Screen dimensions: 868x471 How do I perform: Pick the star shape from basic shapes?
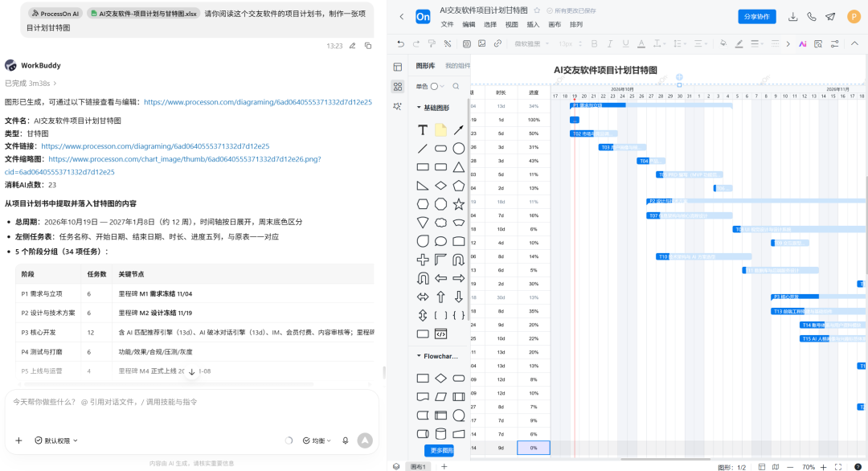click(458, 204)
